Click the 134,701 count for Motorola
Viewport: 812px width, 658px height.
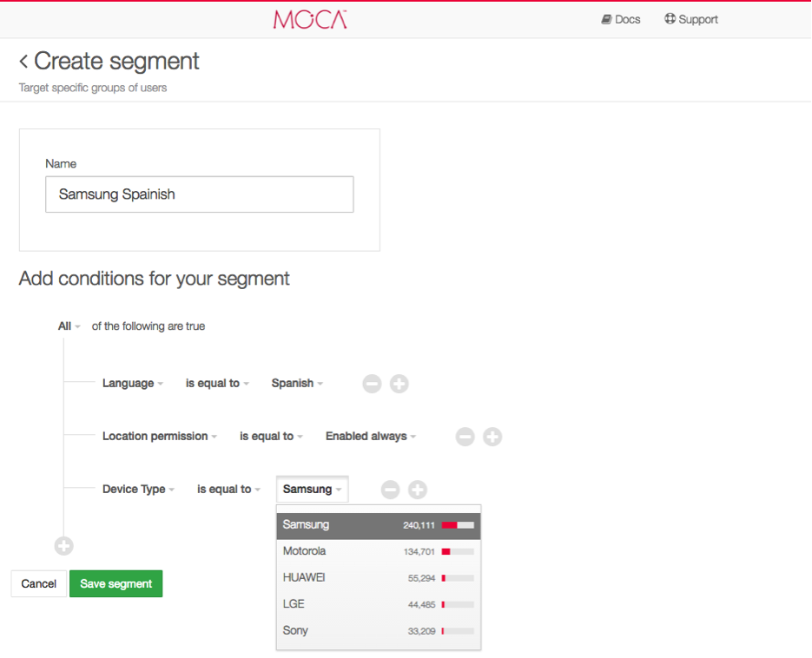pyautogui.click(x=419, y=552)
